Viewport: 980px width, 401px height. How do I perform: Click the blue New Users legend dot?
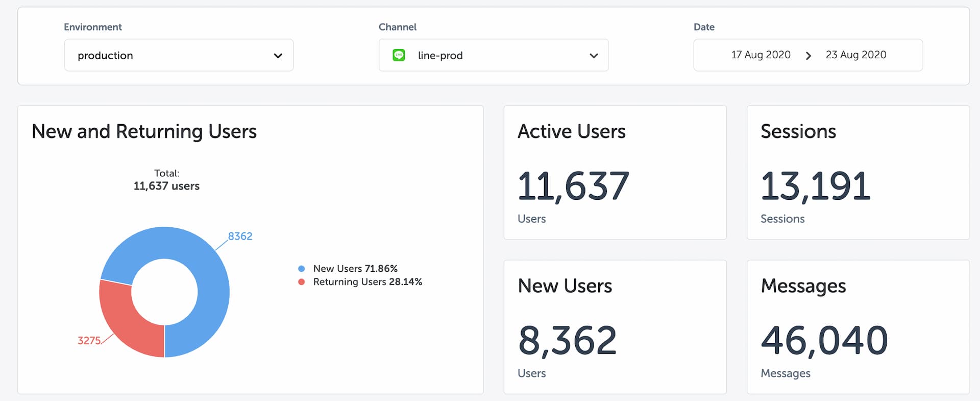coord(301,269)
